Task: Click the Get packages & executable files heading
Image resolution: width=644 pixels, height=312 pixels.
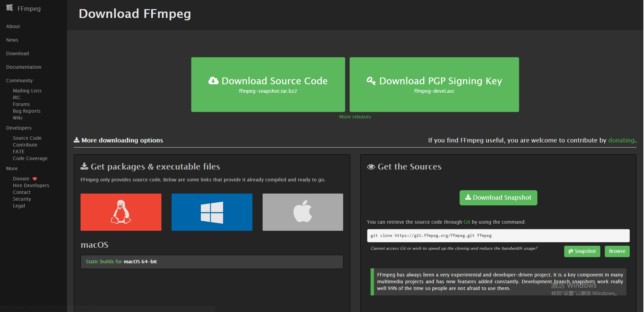Action: point(150,166)
